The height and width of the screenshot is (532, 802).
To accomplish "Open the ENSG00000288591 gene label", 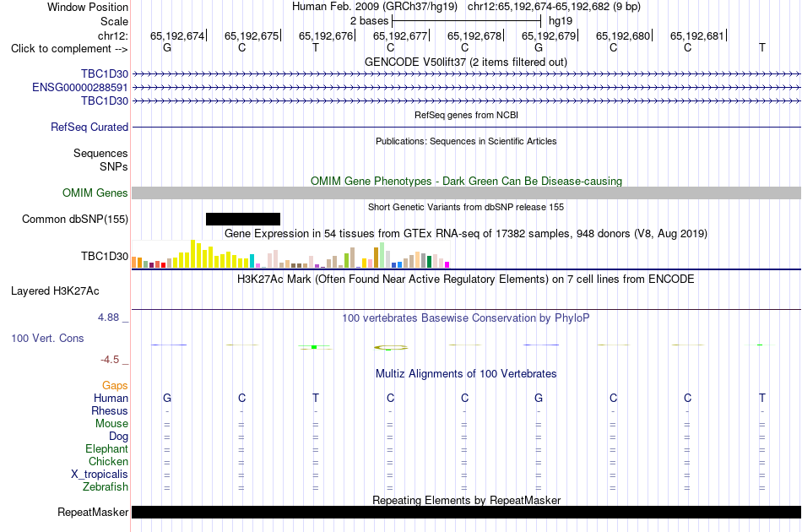I will point(80,88).
